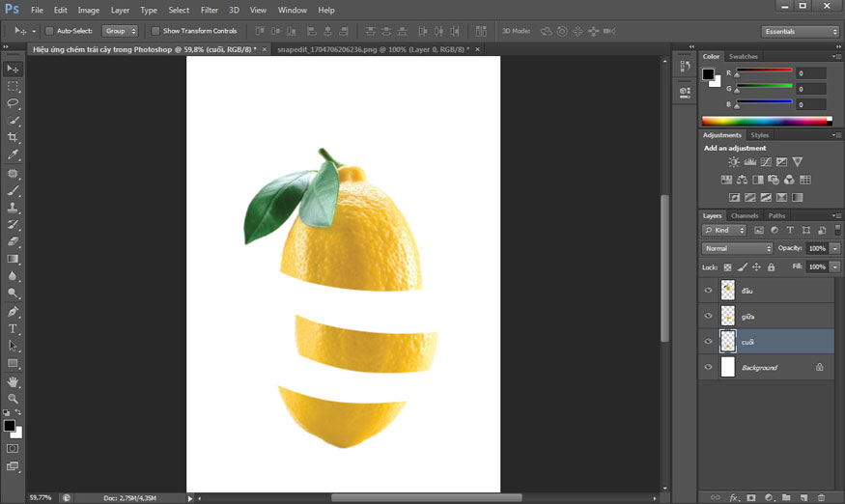The image size is (845, 504).
Task: Toggle lock image pixels
Action: click(x=742, y=266)
